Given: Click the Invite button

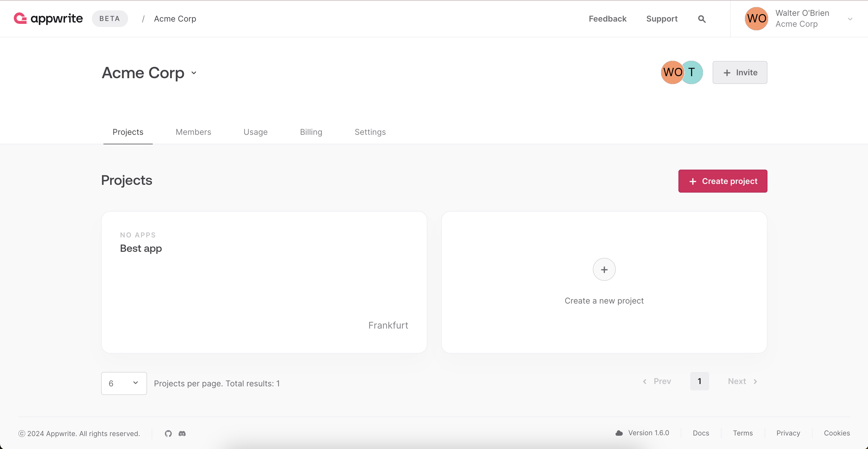Looking at the screenshot, I should click(x=740, y=72).
